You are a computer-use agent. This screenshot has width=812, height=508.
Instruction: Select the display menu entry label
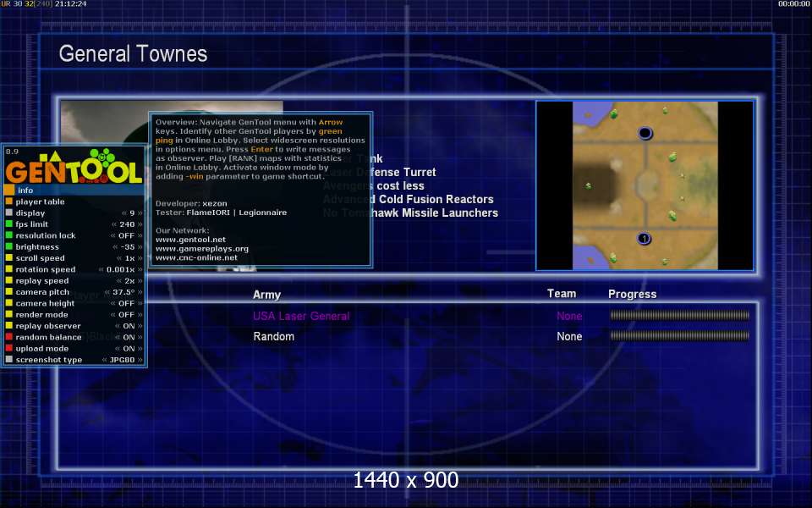pyautogui.click(x=30, y=213)
